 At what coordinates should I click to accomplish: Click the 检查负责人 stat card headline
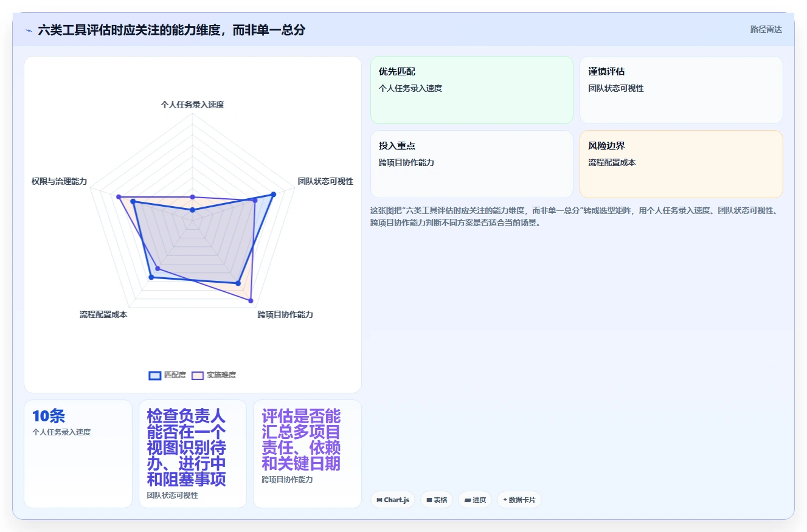pyautogui.click(x=187, y=447)
